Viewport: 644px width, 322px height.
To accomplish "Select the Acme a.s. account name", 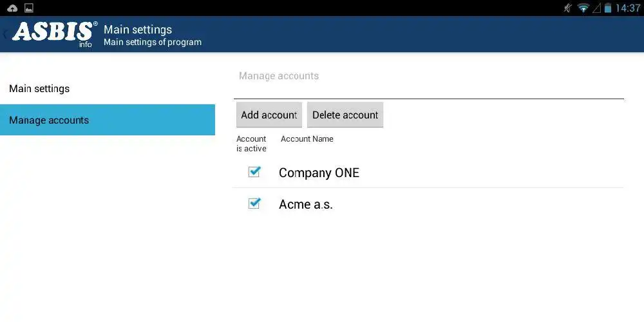I will coord(305,204).
